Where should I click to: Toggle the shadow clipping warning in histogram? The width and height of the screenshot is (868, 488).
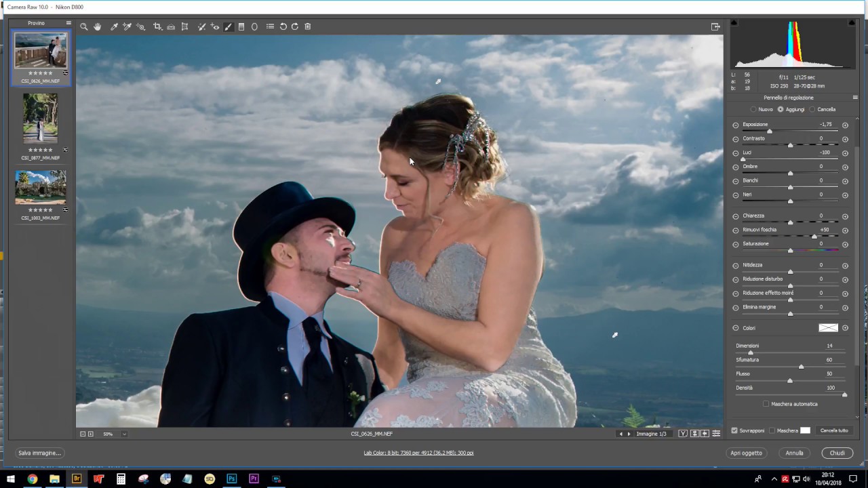(x=734, y=23)
